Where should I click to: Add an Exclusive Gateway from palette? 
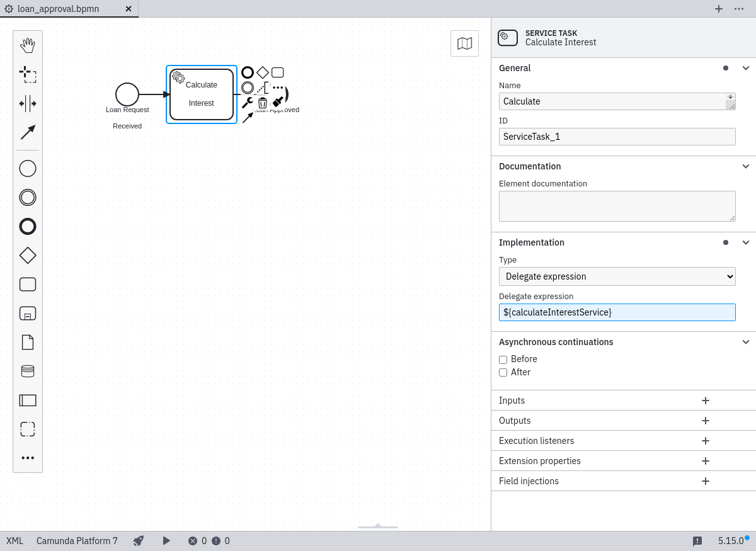coord(28,255)
